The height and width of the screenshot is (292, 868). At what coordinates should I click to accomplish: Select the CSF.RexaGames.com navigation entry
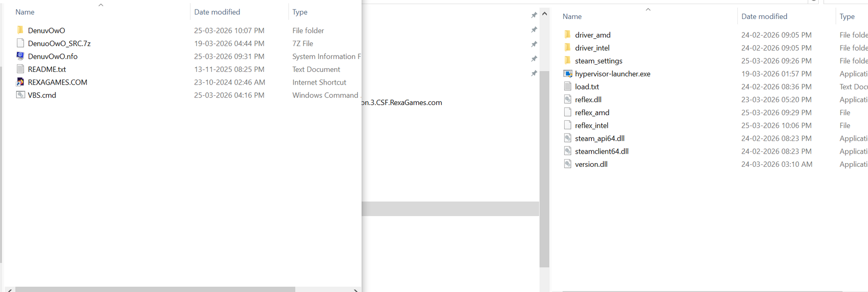tap(402, 103)
